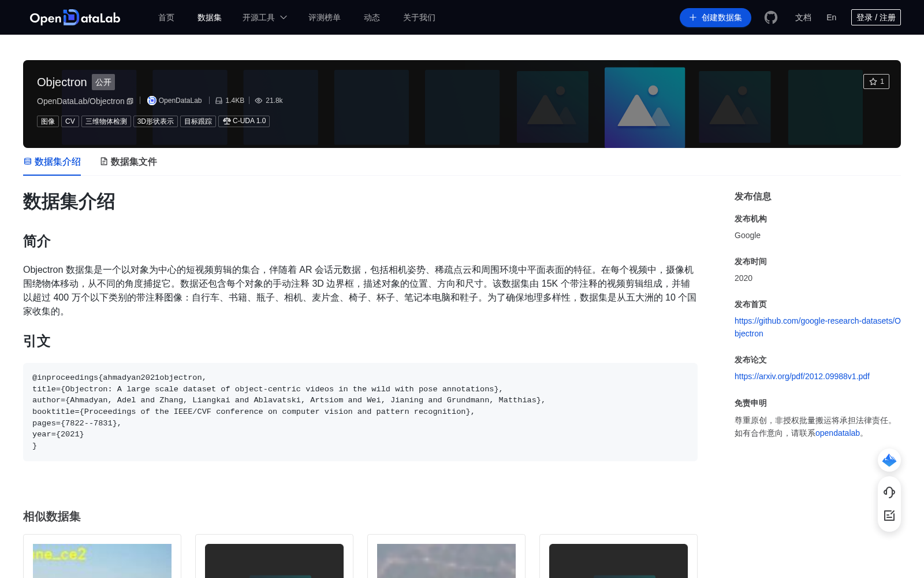The image size is (924, 578).
Task: Open second similar dataset card thumbnail
Action: click(274, 561)
